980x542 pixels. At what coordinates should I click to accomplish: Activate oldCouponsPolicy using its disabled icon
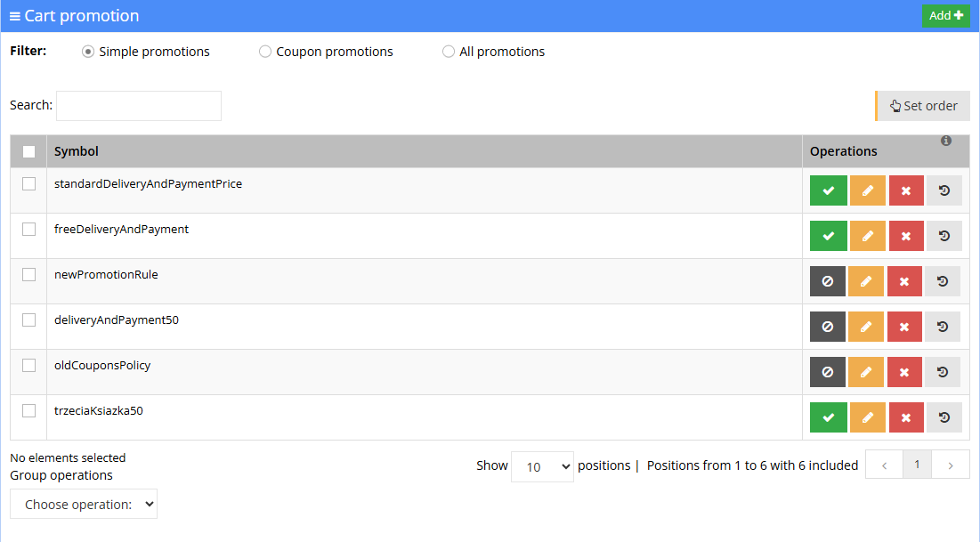(x=828, y=372)
